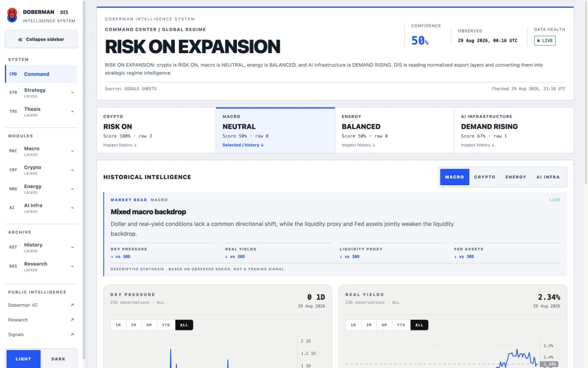588x368 pixels.
Task: Click the page vertical scrollbar
Action: (x=586, y=93)
